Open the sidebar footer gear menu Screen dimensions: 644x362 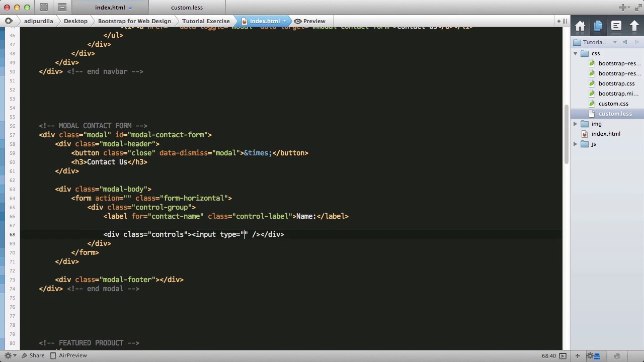click(x=590, y=356)
